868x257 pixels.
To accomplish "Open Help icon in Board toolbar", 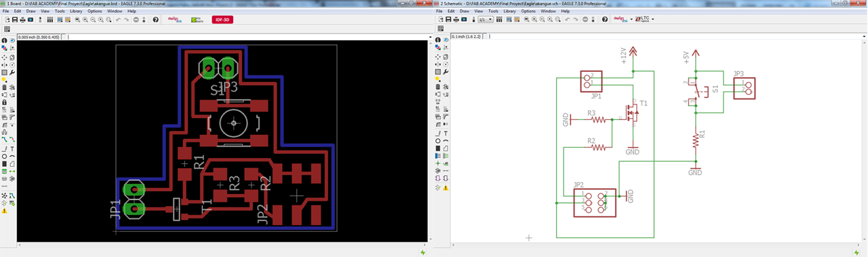I will [155, 20].
